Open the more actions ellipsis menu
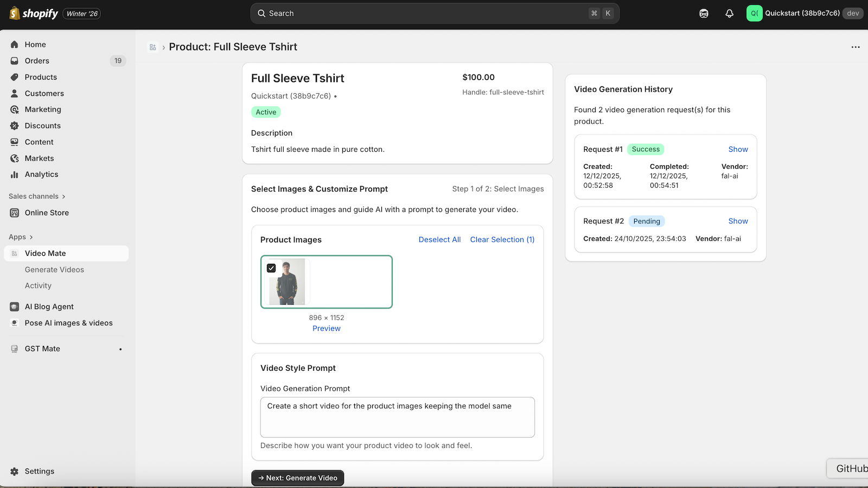Viewport: 868px width, 488px height. coord(856,47)
